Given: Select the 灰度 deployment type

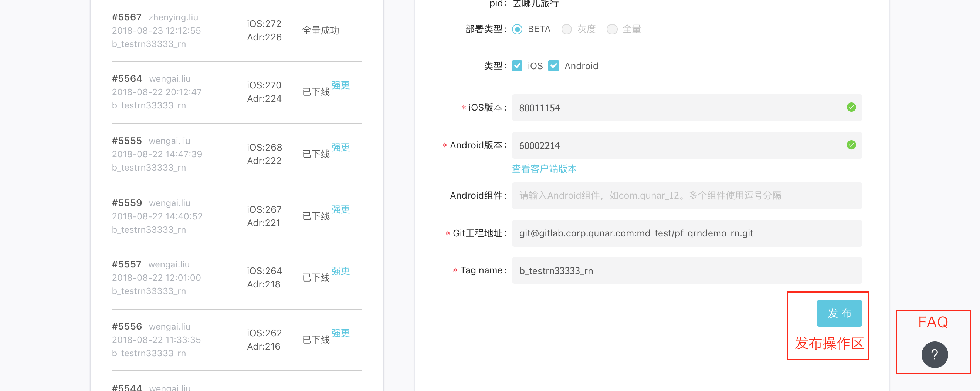Looking at the screenshot, I should click(566, 29).
